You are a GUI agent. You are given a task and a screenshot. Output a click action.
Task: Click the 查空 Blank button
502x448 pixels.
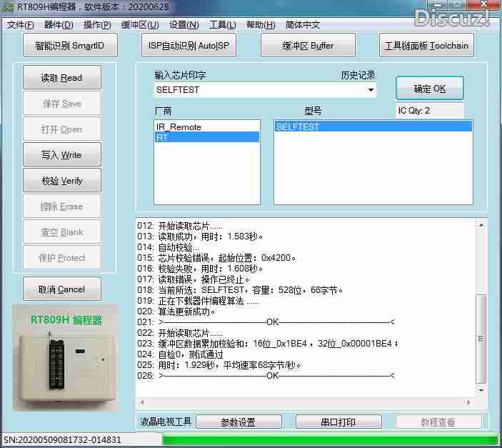[x=62, y=232]
